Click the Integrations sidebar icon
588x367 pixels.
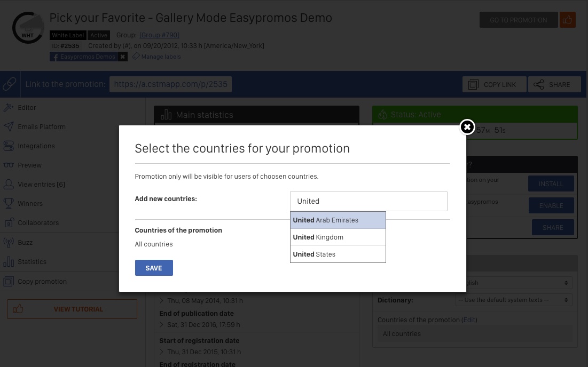pyautogui.click(x=9, y=146)
